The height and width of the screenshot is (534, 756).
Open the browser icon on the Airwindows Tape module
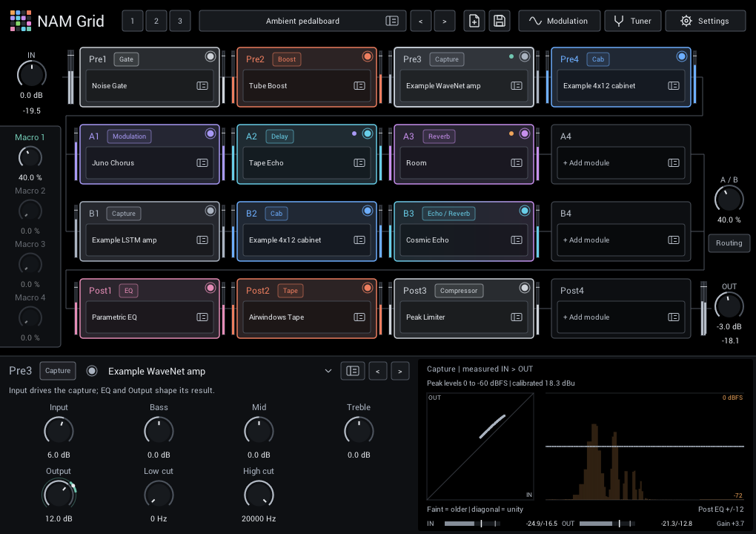coord(359,317)
